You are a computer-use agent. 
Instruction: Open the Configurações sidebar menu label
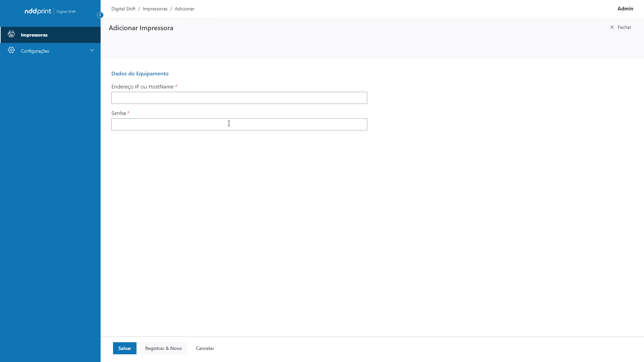(35, 51)
